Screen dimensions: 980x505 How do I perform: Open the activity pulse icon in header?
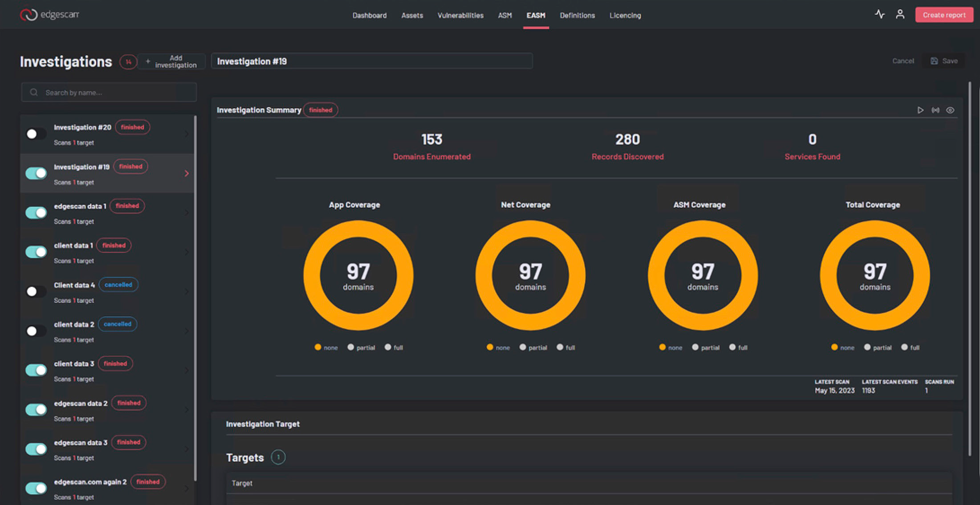pyautogui.click(x=879, y=14)
